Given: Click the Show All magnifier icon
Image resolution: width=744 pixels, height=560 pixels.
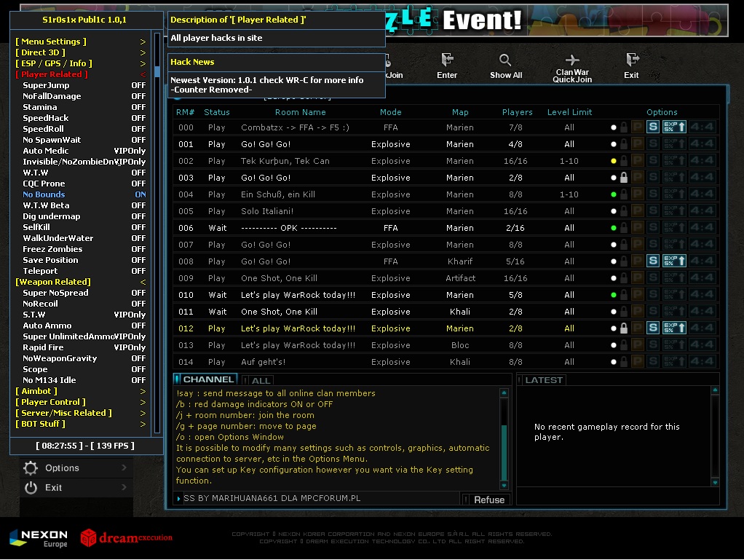Looking at the screenshot, I should 505,60.
